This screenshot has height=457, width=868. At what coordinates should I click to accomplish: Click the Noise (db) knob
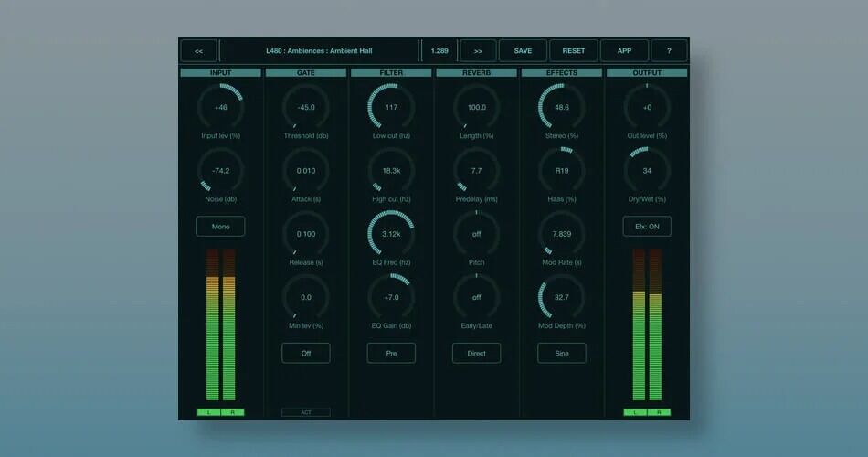(x=220, y=171)
